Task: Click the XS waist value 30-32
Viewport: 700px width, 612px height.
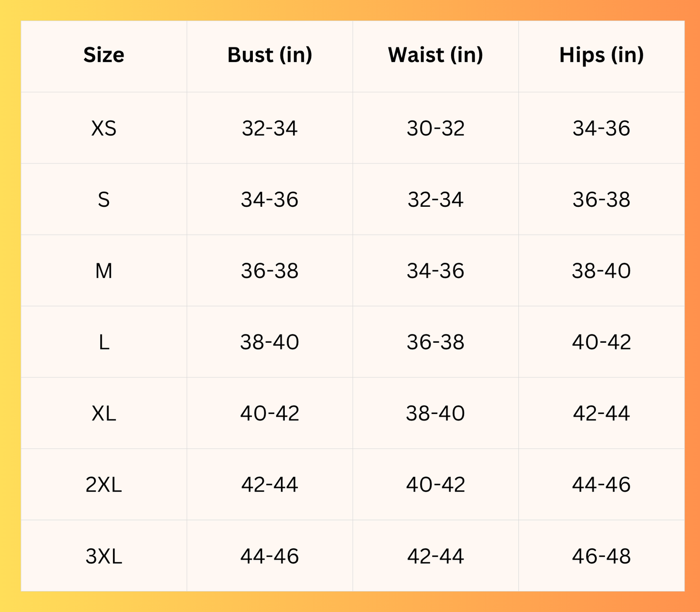Action: (x=436, y=128)
